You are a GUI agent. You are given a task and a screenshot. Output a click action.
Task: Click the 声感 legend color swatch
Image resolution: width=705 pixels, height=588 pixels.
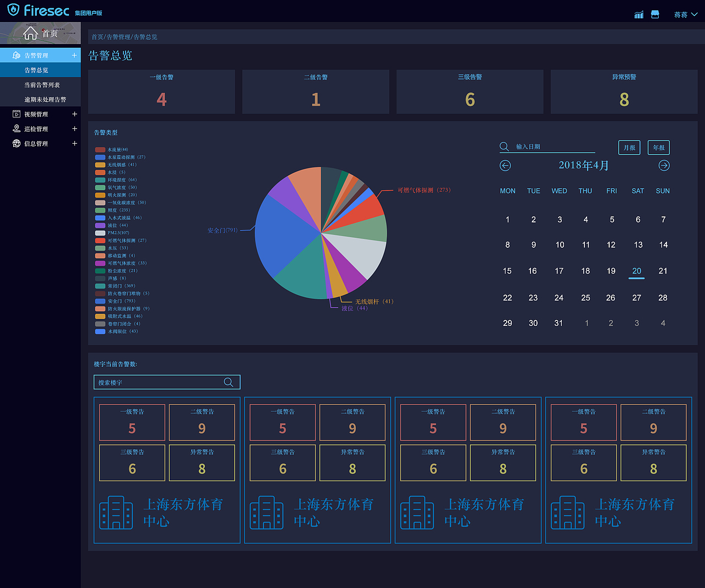click(x=100, y=279)
